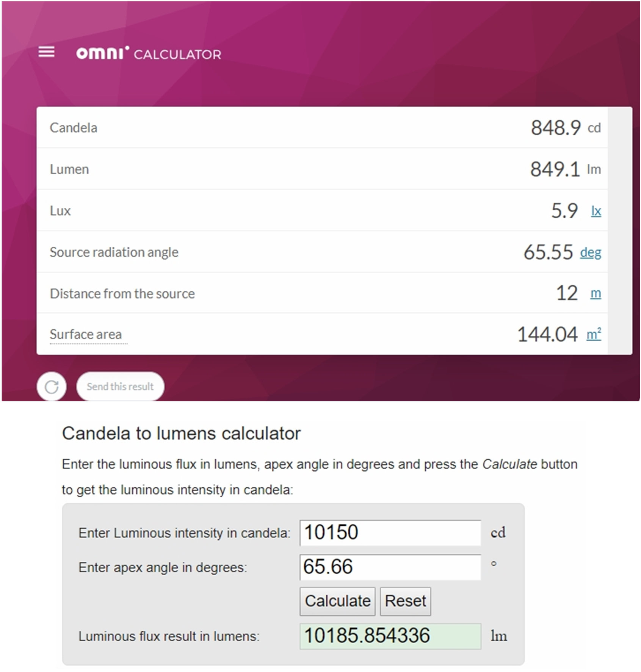The width and height of the screenshot is (641, 672).
Task: Click the apex angle input showing 65.66
Action: tap(390, 567)
